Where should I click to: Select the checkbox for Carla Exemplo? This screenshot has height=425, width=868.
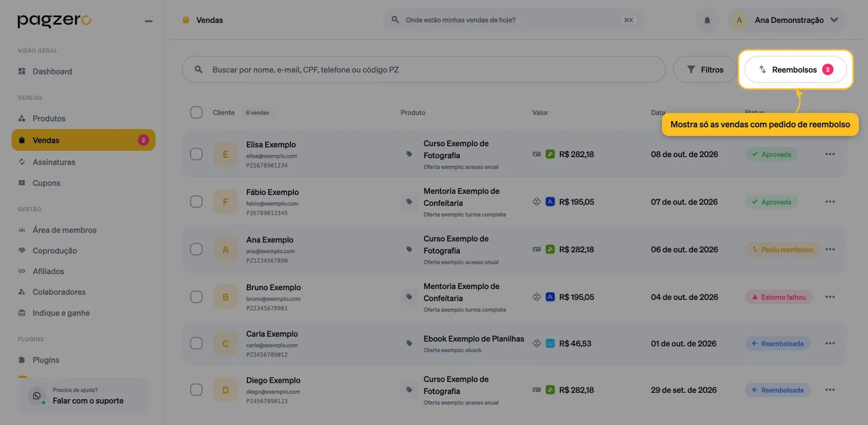click(x=196, y=344)
